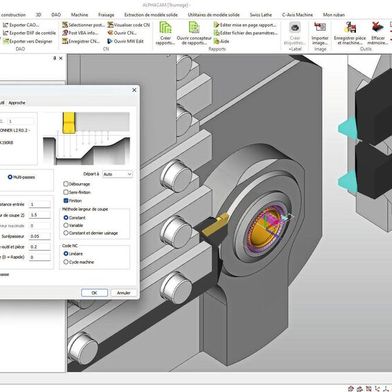Image resolution: width=392 pixels, height=392 pixels.
Task: Click Créer étiquettes icon
Action: pos(295,27)
